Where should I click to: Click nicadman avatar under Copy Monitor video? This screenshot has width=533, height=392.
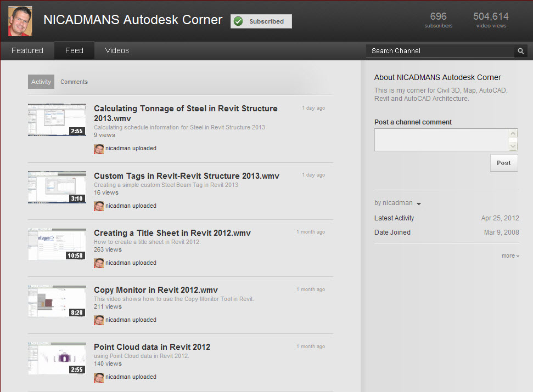(99, 320)
